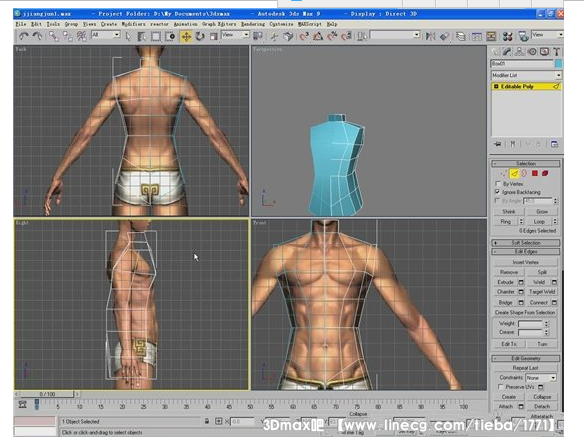This screenshot has width=584, height=442.
Task: Open the selection filter All dropdown
Action: (x=106, y=35)
